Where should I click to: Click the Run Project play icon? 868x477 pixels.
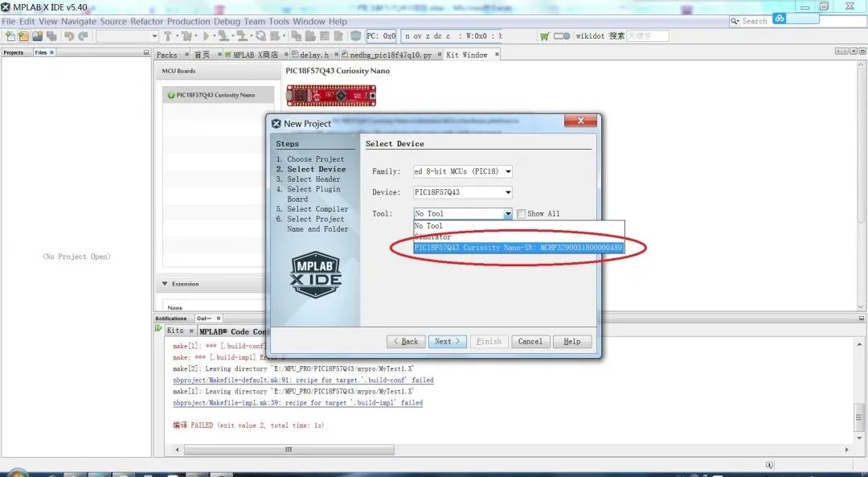click(x=206, y=36)
